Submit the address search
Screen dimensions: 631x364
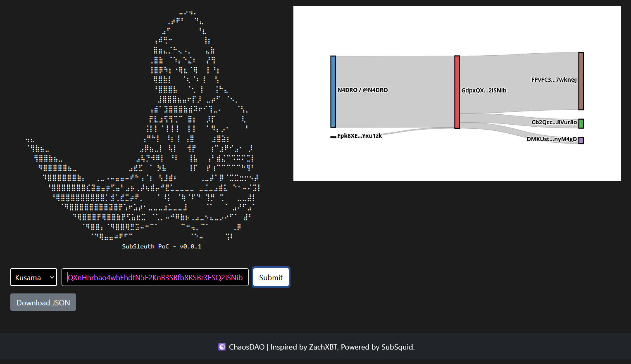pos(271,277)
